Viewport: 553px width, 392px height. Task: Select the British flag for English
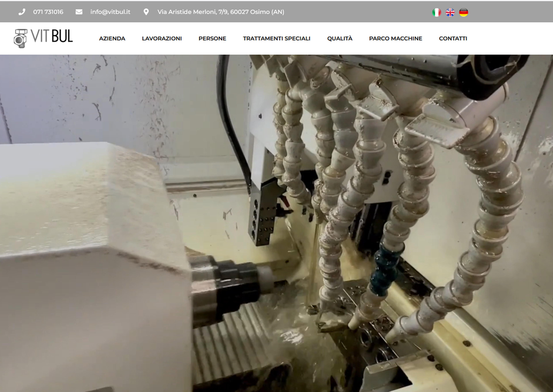450,12
